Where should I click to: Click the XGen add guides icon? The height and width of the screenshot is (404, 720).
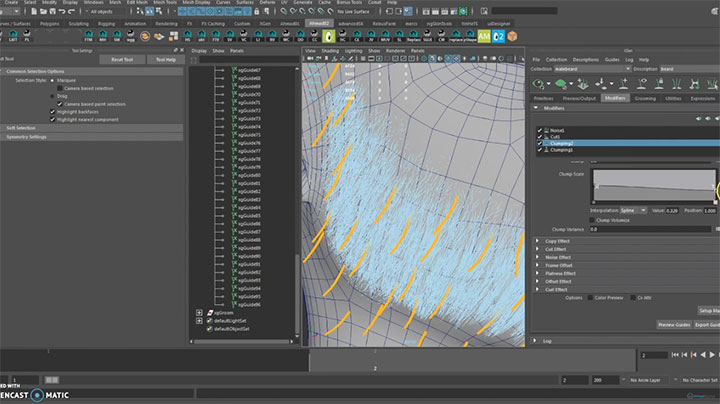(583, 84)
